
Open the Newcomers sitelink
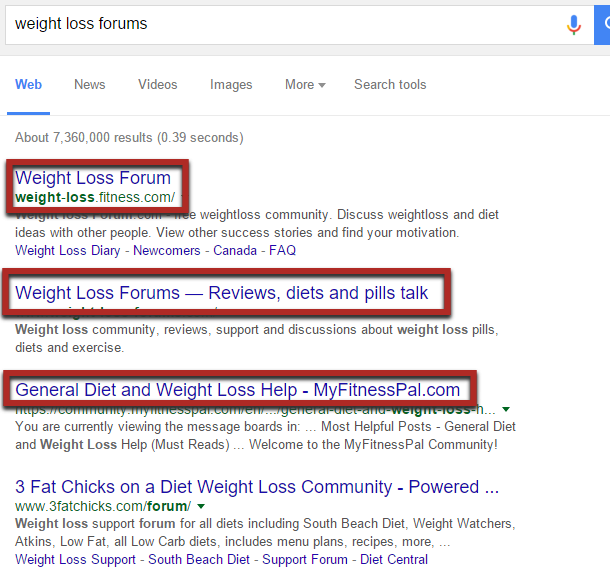pos(167,250)
